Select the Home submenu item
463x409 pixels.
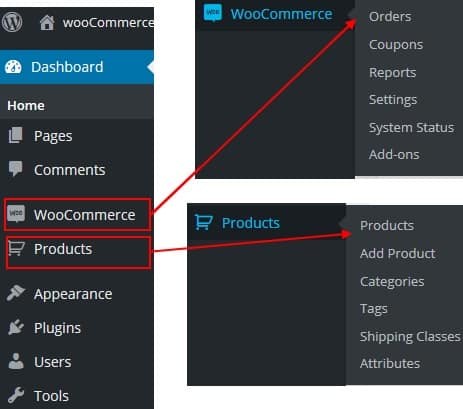pyautogui.click(x=26, y=106)
